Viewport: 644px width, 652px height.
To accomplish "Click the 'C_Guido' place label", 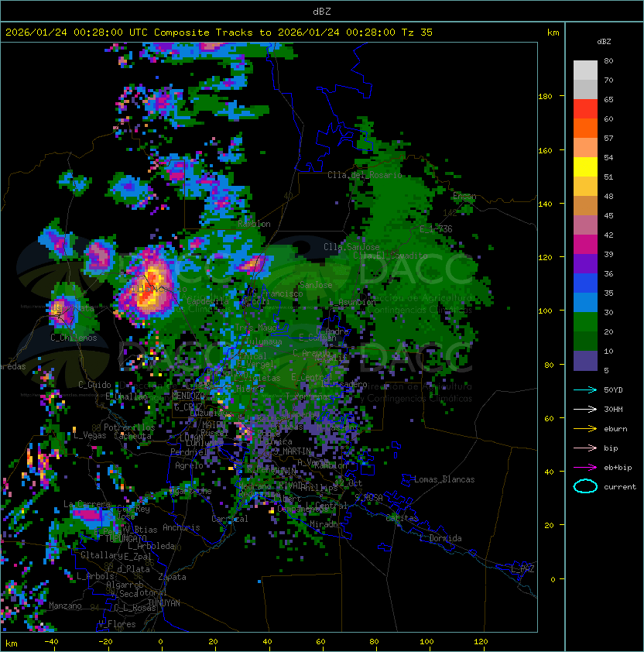I will pyautogui.click(x=94, y=385).
